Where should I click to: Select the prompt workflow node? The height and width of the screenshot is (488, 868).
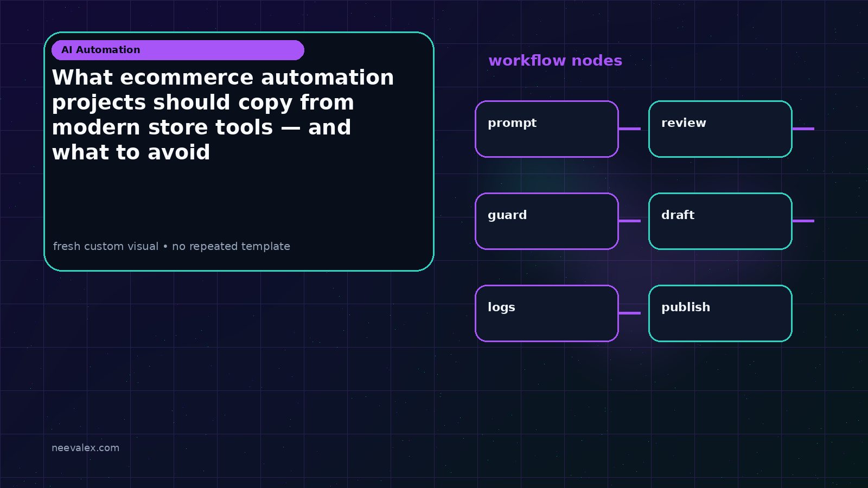point(547,129)
